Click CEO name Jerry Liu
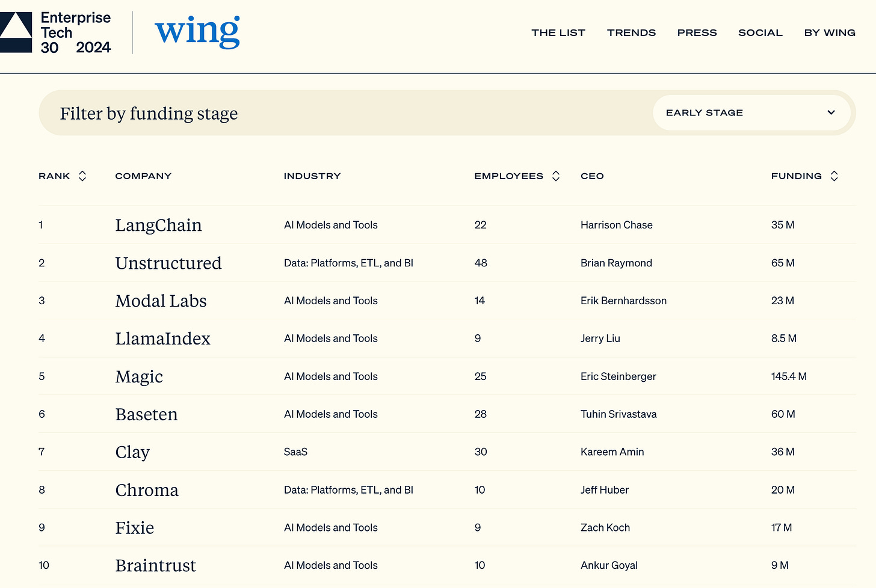Image resolution: width=876 pixels, height=588 pixels. click(x=600, y=338)
